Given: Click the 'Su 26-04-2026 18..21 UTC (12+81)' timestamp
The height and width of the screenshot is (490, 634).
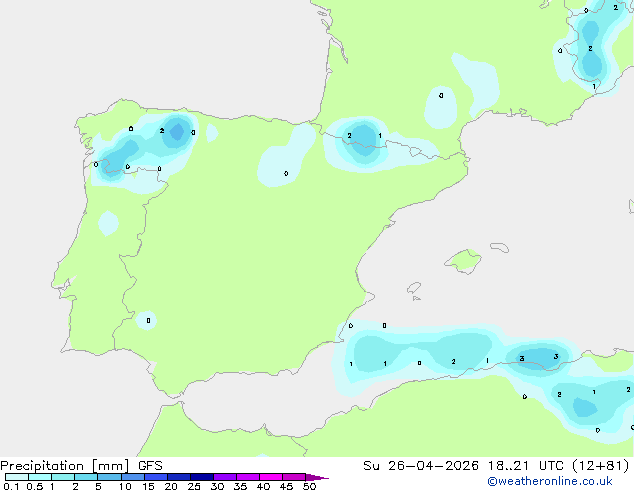Looking at the screenshot, I should (496, 466).
